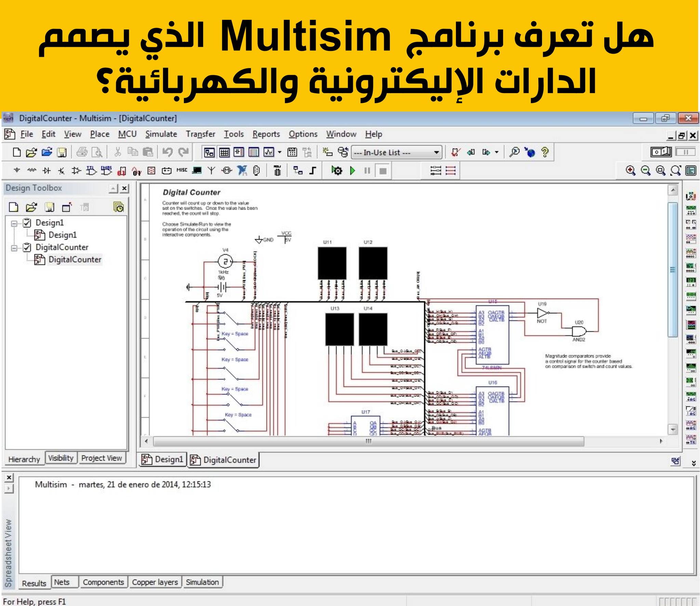Click the Undo arrow icon
This screenshot has height=606, width=700.
[x=167, y=152]
